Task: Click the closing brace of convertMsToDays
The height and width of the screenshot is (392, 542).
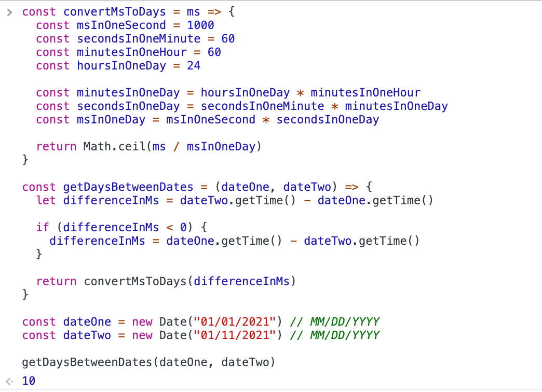Action: (x=25, y=160)
